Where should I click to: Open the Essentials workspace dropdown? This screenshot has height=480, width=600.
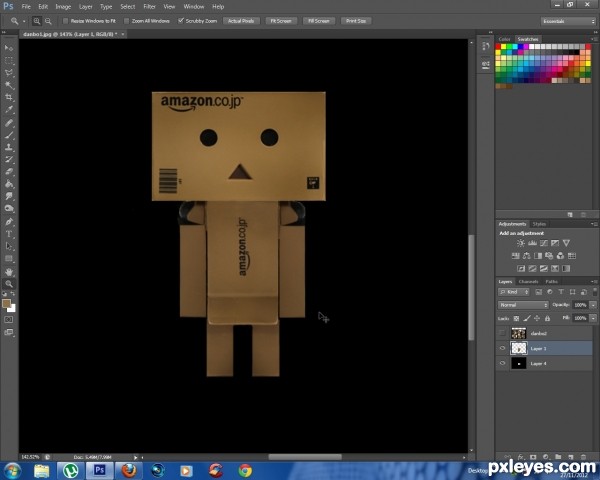click(x=568, y=21)
